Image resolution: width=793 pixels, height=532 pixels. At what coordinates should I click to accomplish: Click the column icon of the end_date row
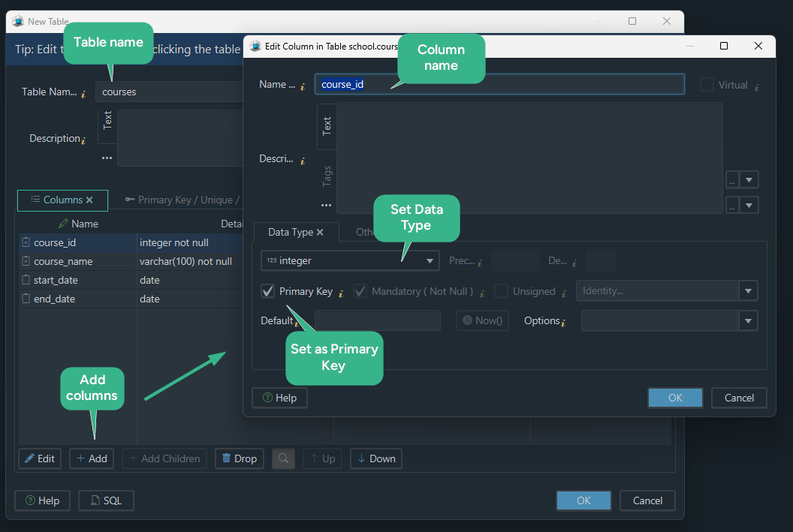(x=26, y=299)
